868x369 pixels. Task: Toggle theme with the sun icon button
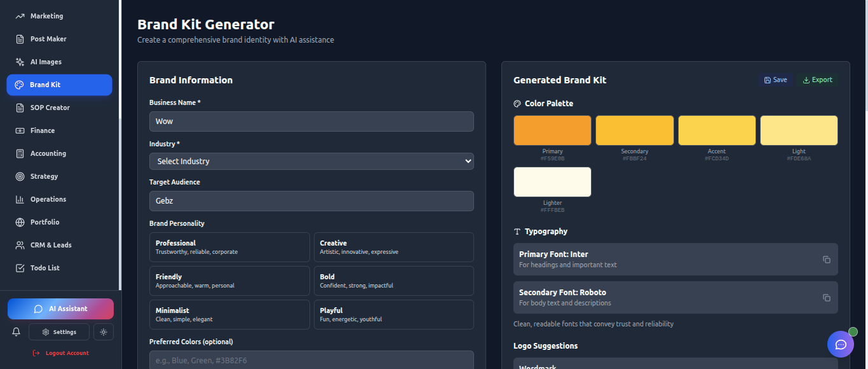click(x=104, y=331)
